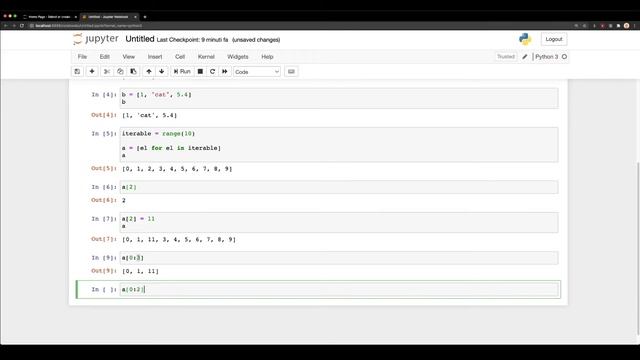Click the page vertical scrollbar
Image resolution: width=640 pixels, height=360 pixels.
638,249
